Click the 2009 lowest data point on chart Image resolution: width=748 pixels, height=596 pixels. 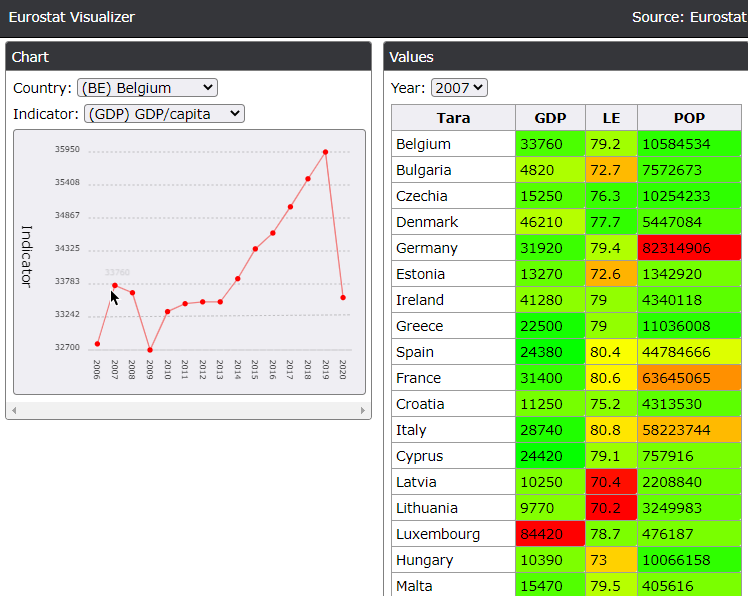(x=150, y=350)
